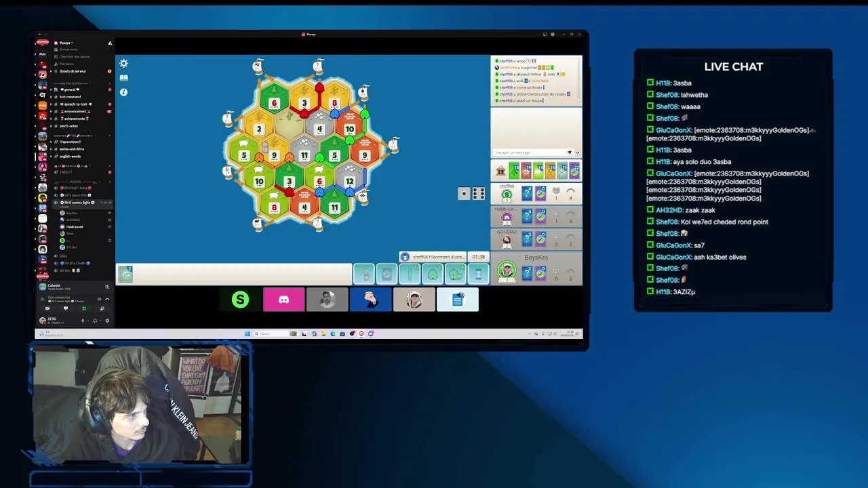Click the buy development card action button

(x=387, y=274)
